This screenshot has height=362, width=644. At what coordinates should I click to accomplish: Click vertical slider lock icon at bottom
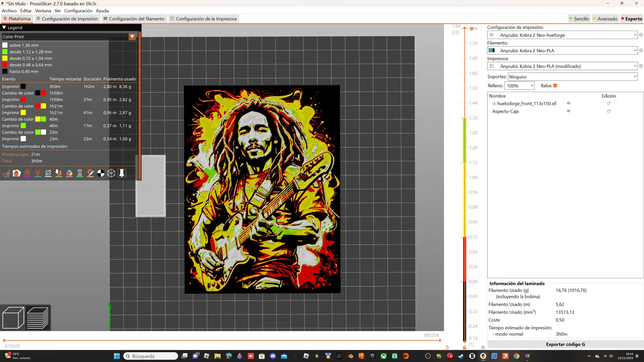[x=464, y=347]
